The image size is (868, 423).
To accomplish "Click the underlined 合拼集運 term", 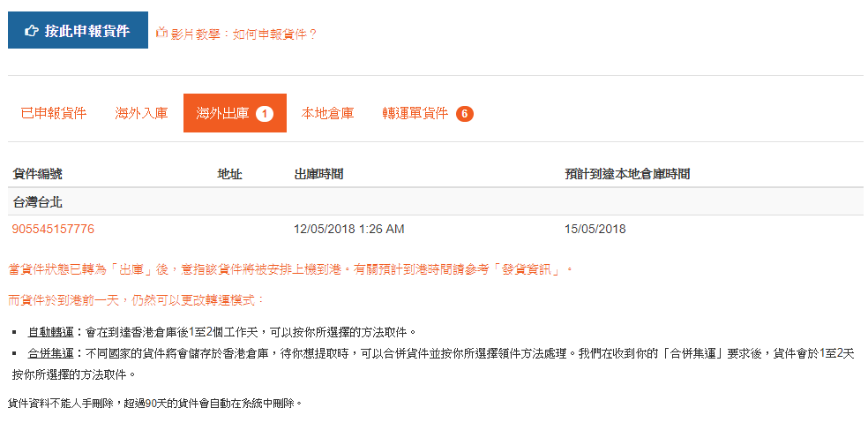I will [51, 353].
